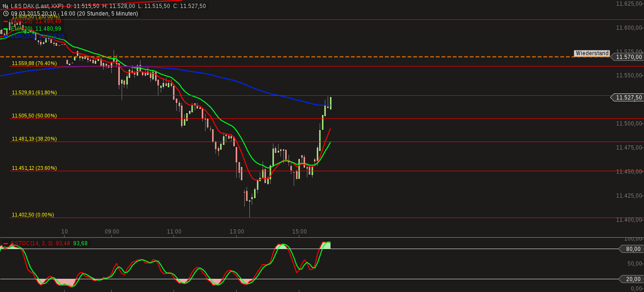Click the green SSTOC value 93,68
Image resolution: width=644 pixels, height=292 pixels.
(80, 244)
